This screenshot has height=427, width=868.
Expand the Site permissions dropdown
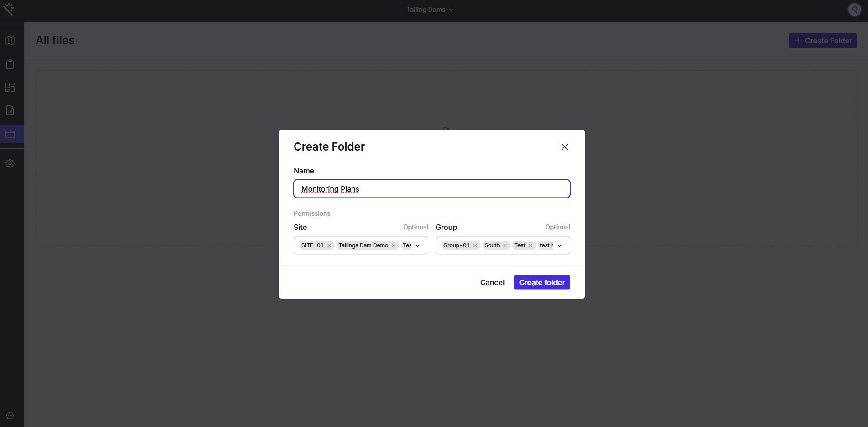tap(418, 245)
